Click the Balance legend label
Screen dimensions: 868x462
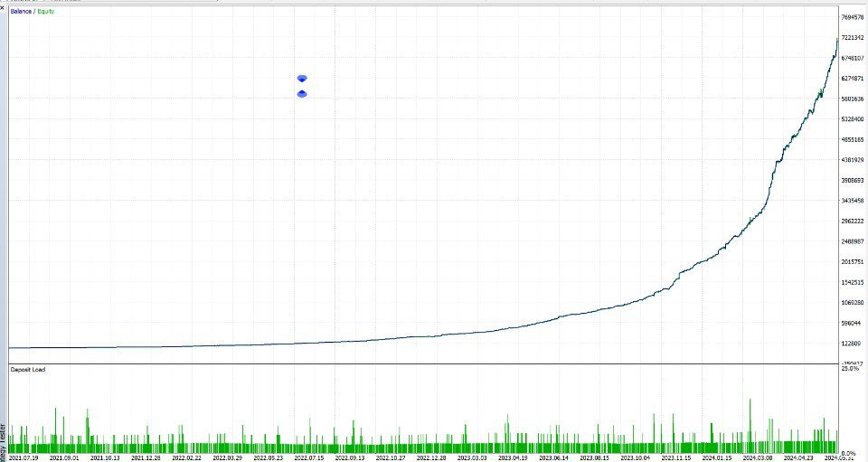pos(21,12)
